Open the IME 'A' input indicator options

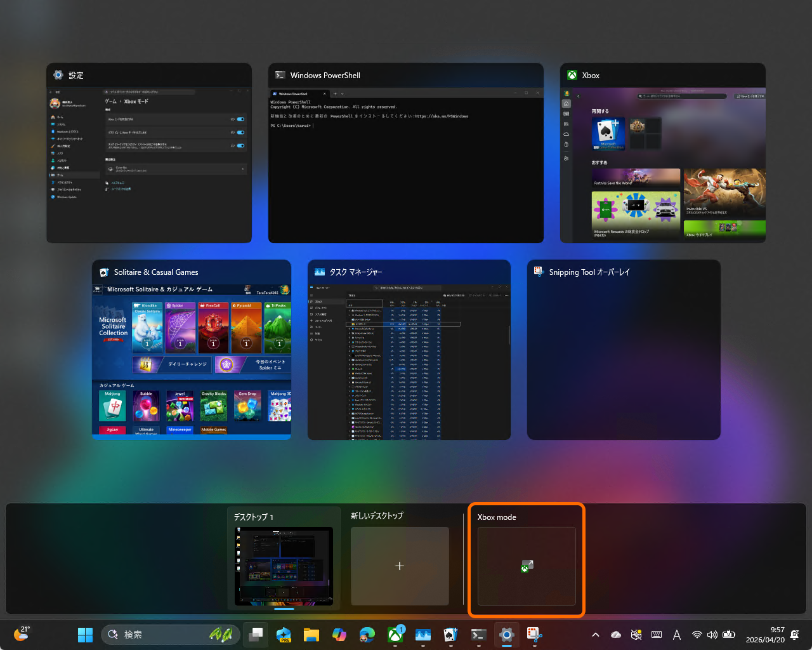click(677, 633)
